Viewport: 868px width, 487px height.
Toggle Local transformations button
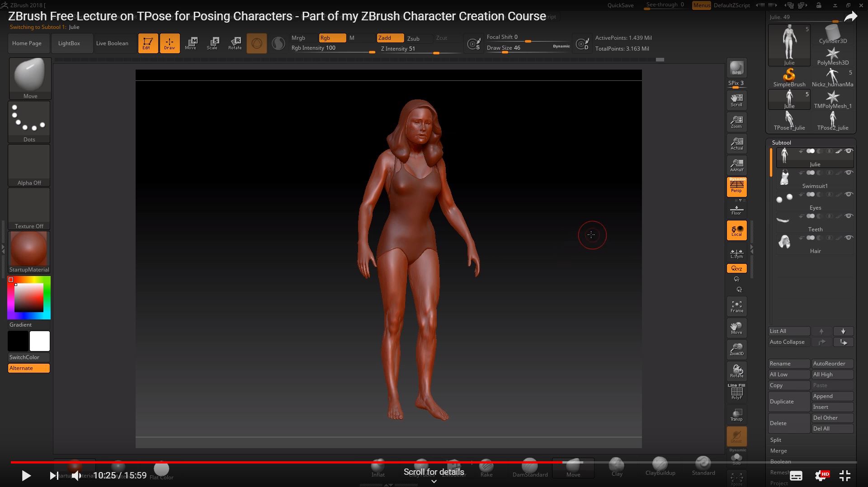pos(736,230)
